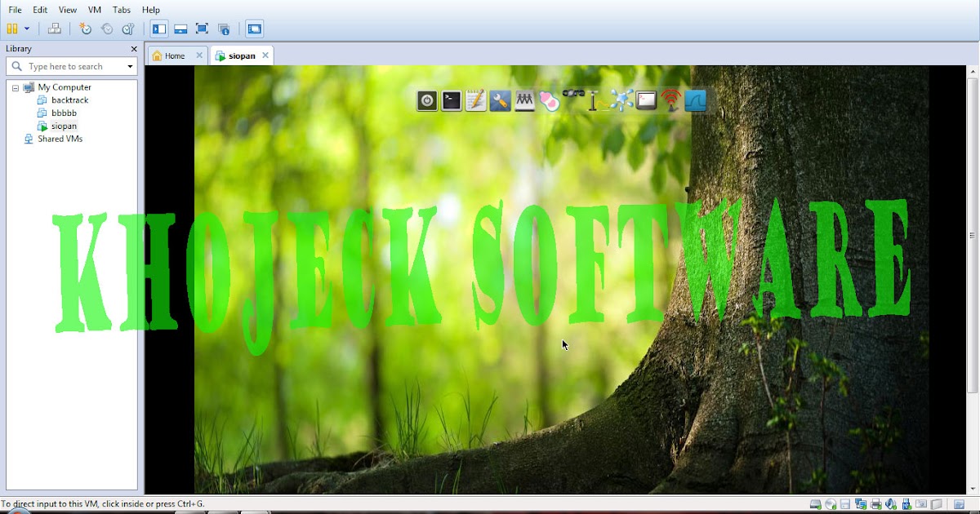980x514 pixels.
Task: Pause the VM with the yellow suspend button
Action: pyautogui.click(x=11, y=29)
